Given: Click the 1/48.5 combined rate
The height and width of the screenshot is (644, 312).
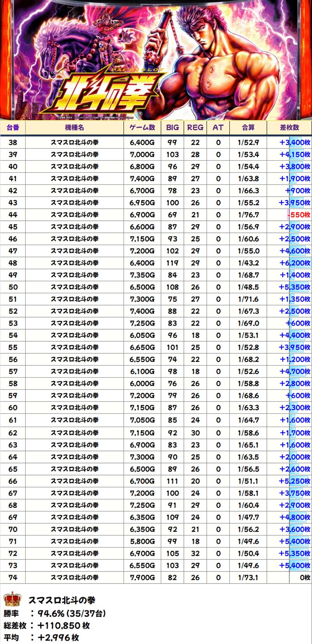Looking at the screenshot, I should pyautogui.click(x=248, y=287).
